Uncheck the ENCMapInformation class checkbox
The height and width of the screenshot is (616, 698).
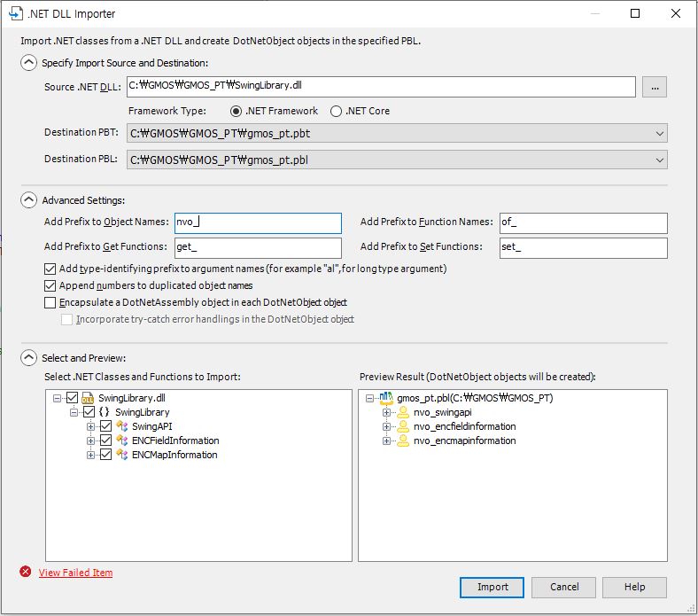(x=106, y=455)
